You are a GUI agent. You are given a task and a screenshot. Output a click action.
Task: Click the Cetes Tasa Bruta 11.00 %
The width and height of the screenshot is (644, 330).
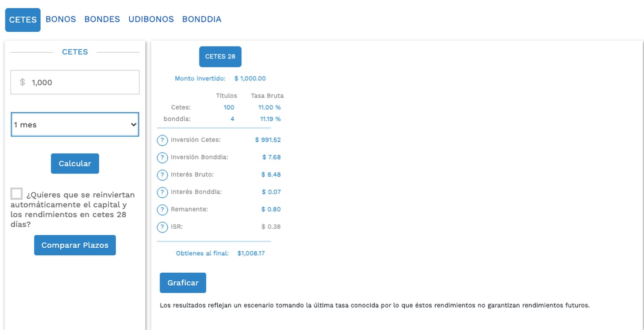click(x=270, y=107)
